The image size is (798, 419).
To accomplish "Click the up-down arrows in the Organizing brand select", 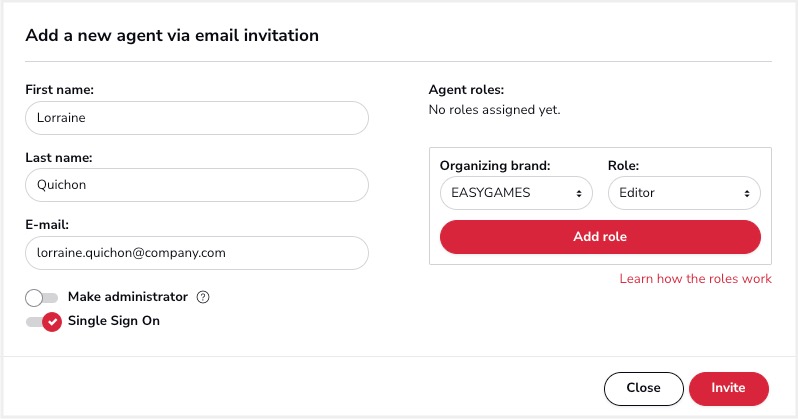I will click(x=579, y=193).
